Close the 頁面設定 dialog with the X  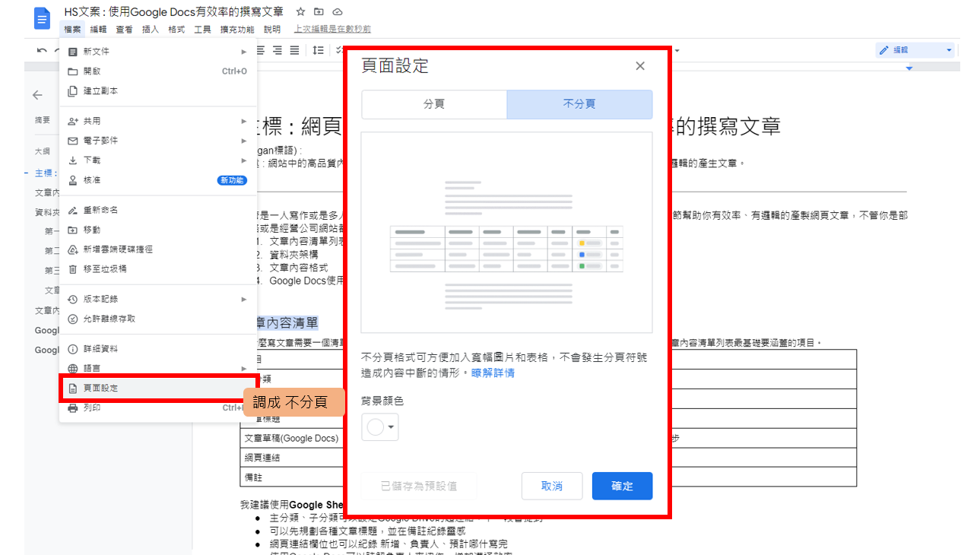point(640,66)
